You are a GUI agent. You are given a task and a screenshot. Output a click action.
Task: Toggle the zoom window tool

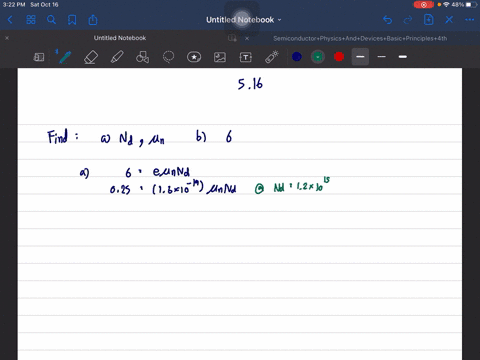pos(39,57)
